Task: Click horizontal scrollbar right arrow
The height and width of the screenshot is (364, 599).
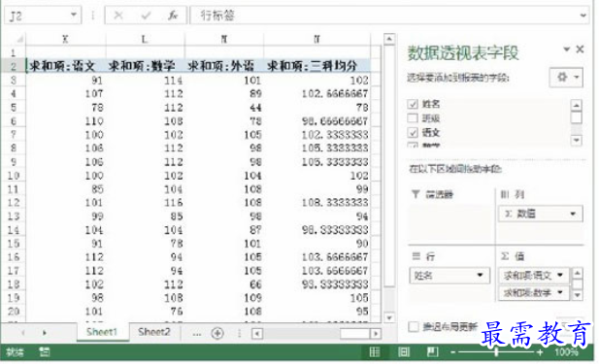Action: [376, 334]
